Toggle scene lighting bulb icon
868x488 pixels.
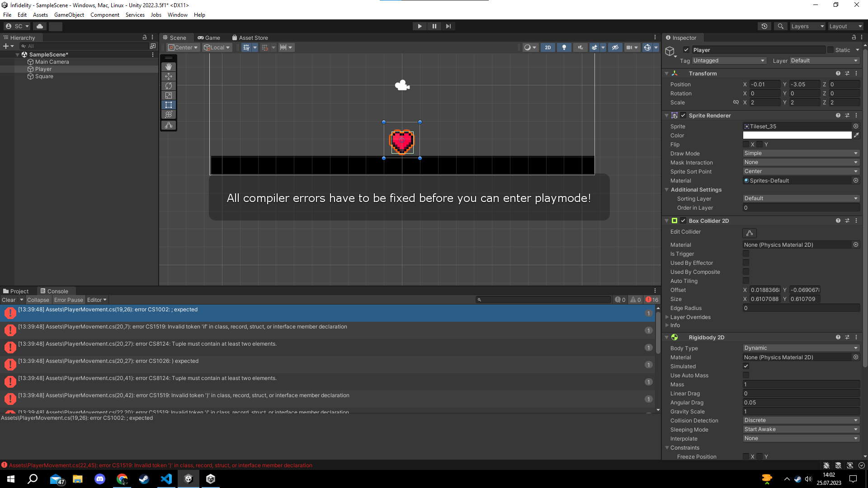(564, 47)
